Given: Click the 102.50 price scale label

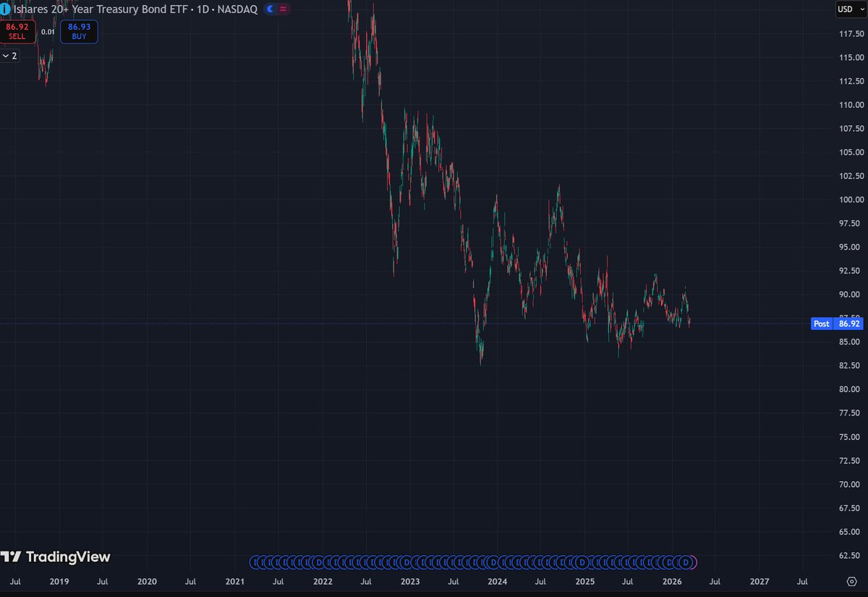Looking at the screenshot, I should [x=851, y=176].
